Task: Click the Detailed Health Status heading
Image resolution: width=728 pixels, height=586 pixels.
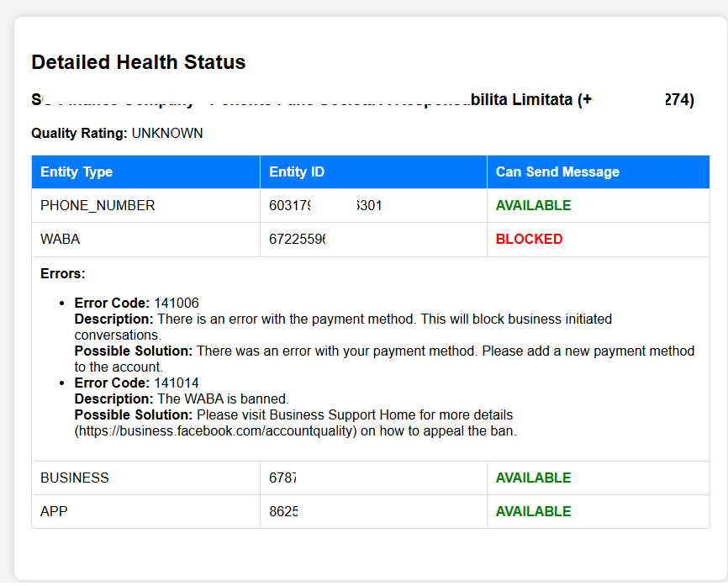Action: pos(139,62)
